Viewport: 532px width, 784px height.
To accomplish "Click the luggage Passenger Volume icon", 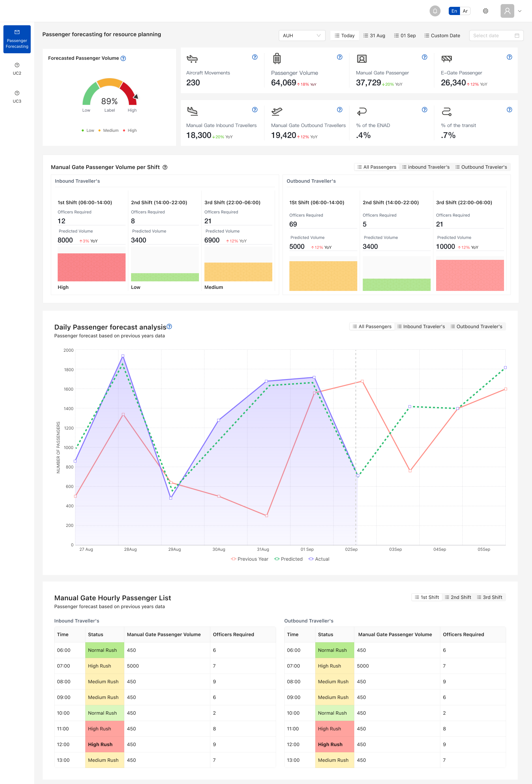I will click(277, 59).
